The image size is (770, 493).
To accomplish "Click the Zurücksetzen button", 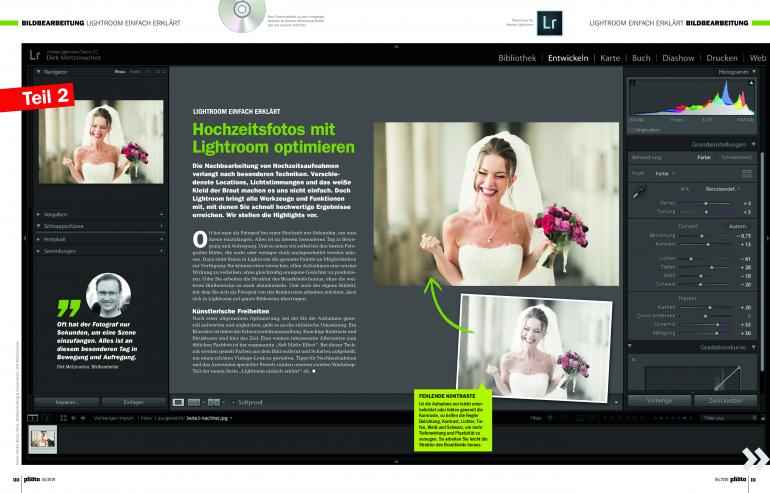I will 725,401.
